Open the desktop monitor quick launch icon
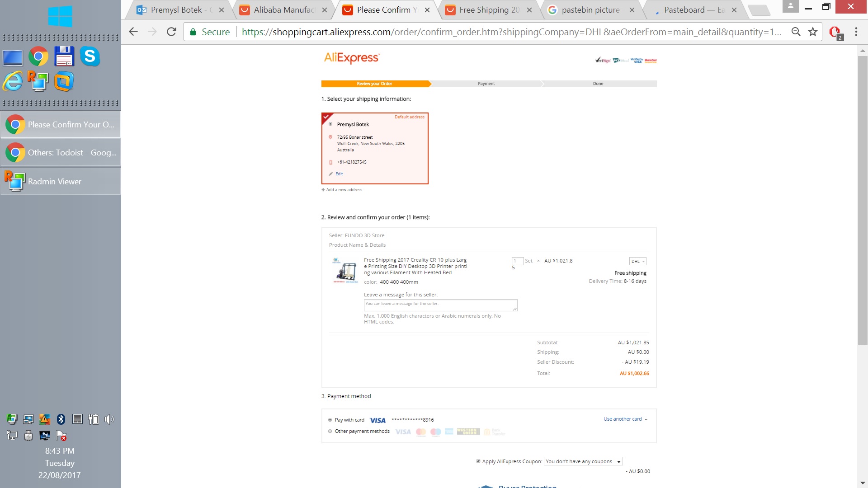This screenshot has width=868, height=488. 13,57
